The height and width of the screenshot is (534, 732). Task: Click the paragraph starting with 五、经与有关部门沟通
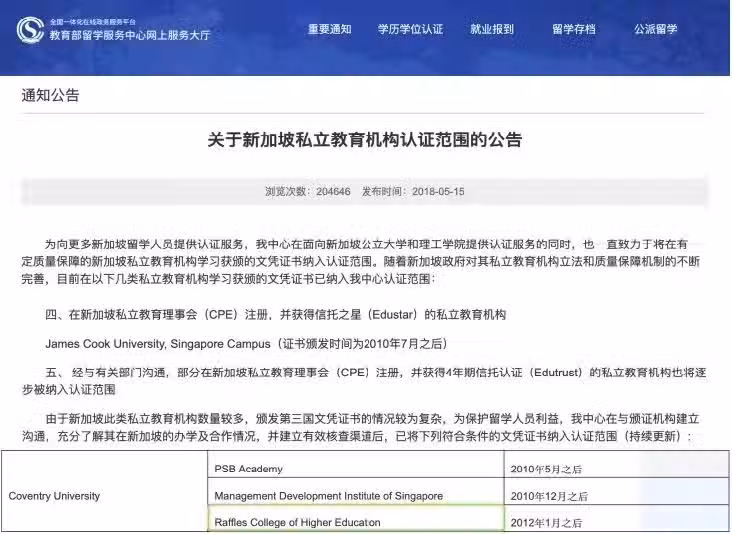364,381
